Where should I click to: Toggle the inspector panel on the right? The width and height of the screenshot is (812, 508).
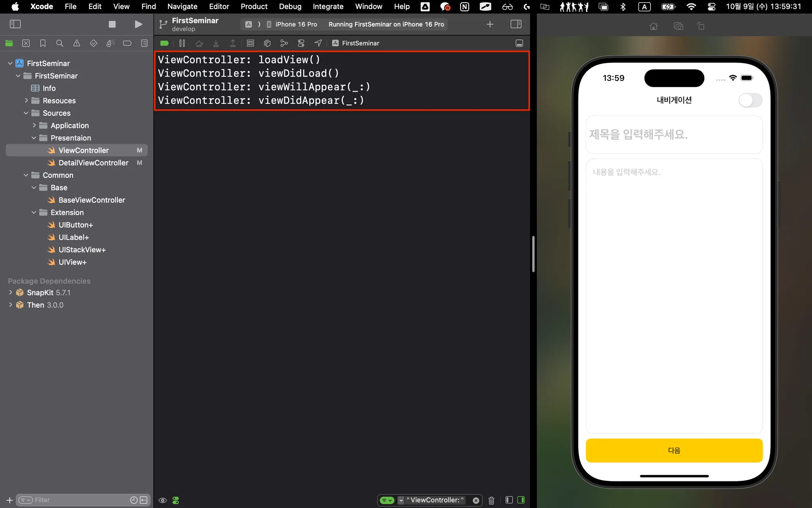(x=516, y=24)
